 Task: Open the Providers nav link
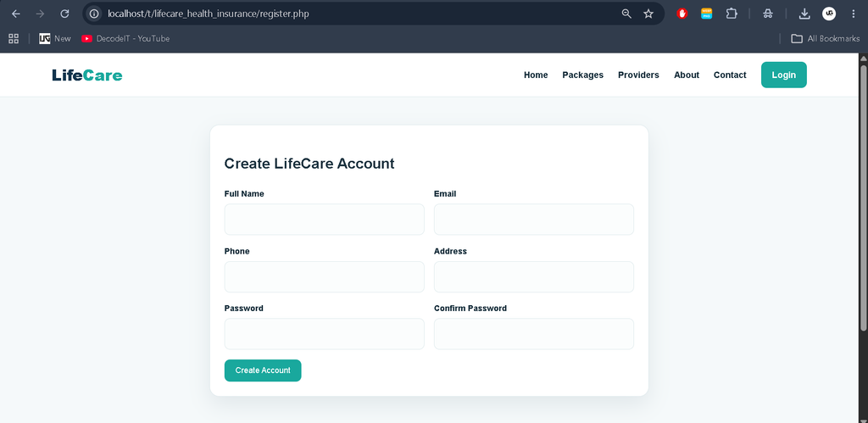pyautogui.click(x=638, y=75)
